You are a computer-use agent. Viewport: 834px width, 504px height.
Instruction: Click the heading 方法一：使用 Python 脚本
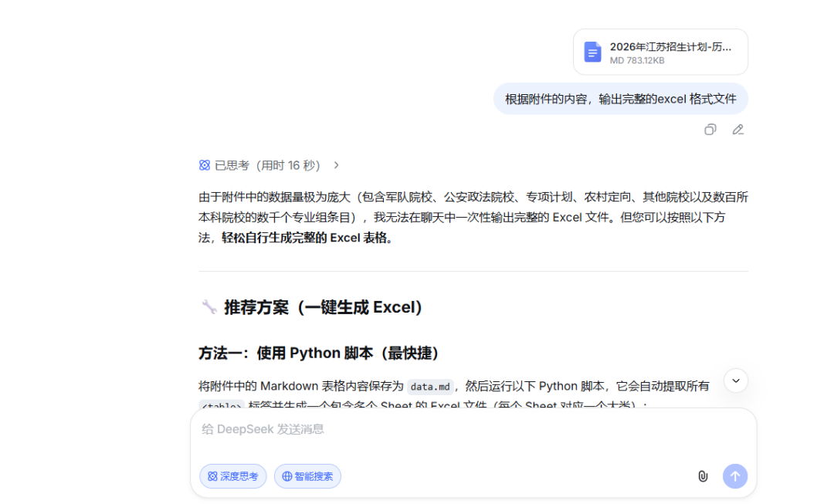[x=318, y=353]
